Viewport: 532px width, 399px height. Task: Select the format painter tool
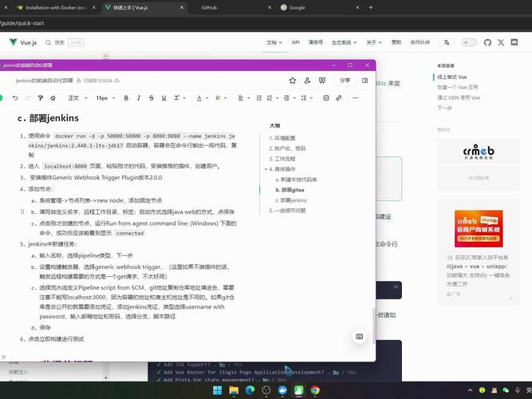[41, 98]
